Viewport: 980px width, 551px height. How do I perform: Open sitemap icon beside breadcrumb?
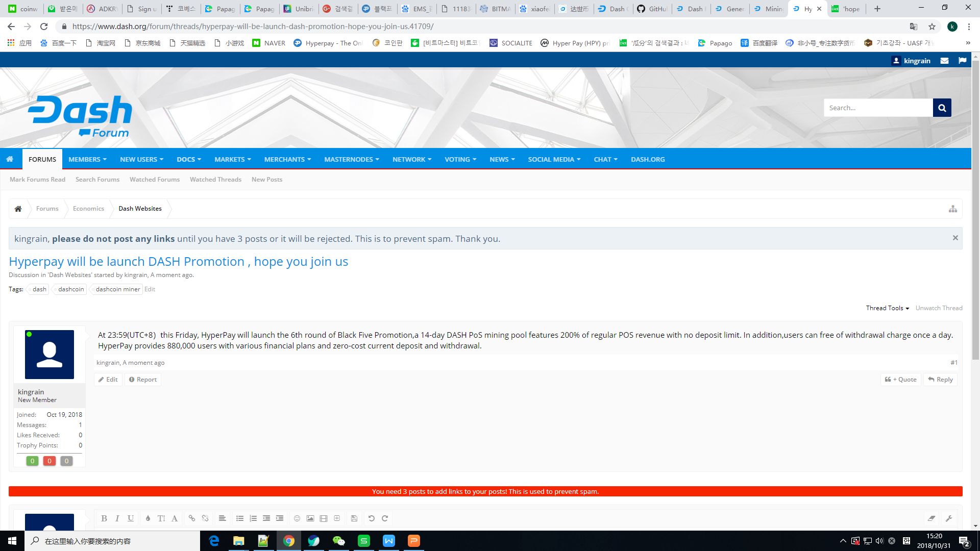click(x=953, y=209)
